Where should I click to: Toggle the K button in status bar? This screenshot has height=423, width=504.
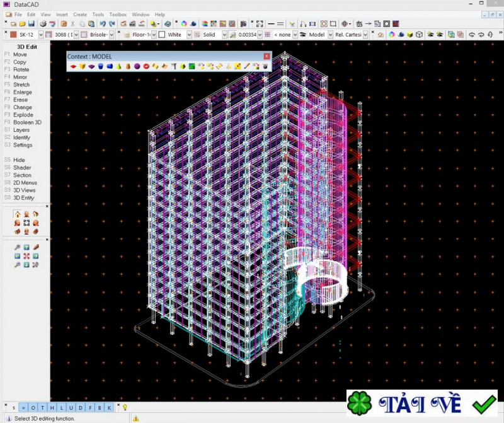tap(109, 408)
